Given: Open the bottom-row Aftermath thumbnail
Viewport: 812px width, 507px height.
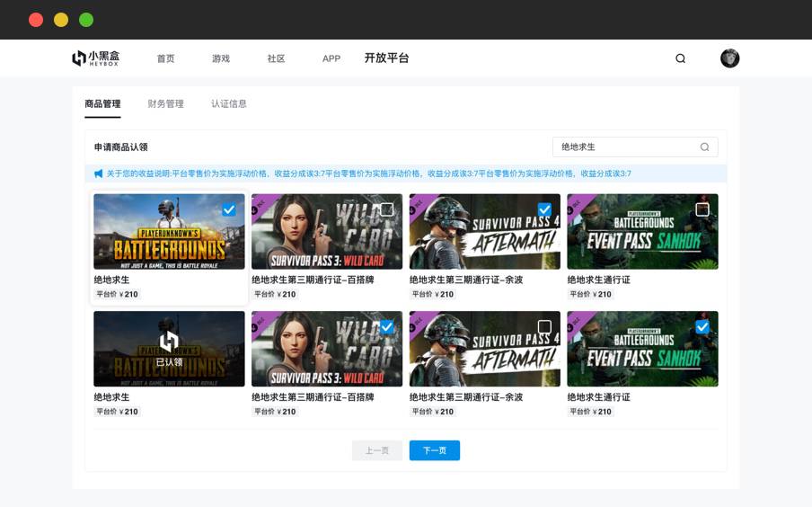Looking at the screenshot, I should click(485, 349).
